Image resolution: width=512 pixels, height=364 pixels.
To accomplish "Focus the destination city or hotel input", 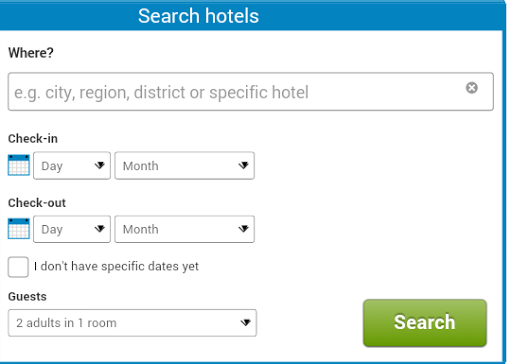I will [251, 92].
